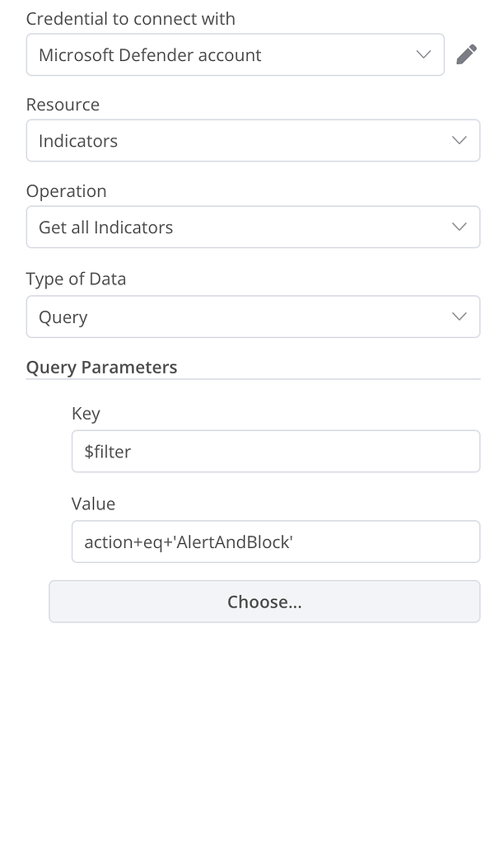Edit credential using the pencil icon
504x844 pixels.
tap(467, 54)
